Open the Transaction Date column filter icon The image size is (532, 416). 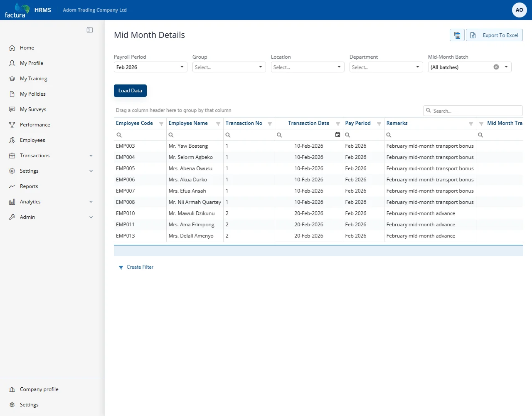[x=338, y=124]
